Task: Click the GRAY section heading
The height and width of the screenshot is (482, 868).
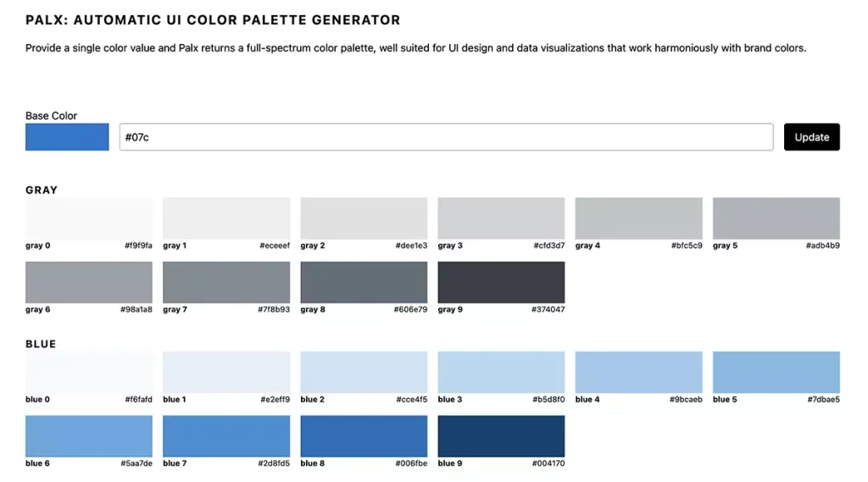Action: pyautogui.click(x=42, y=190)
